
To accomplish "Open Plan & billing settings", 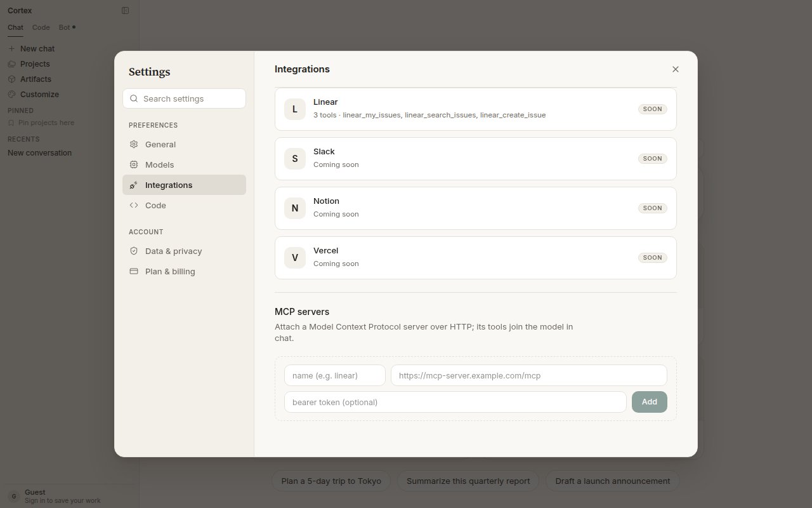I will [184, 271].
